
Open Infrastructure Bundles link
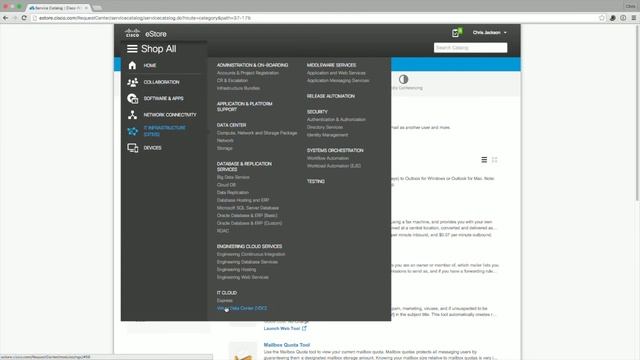(x=238, y=88)
